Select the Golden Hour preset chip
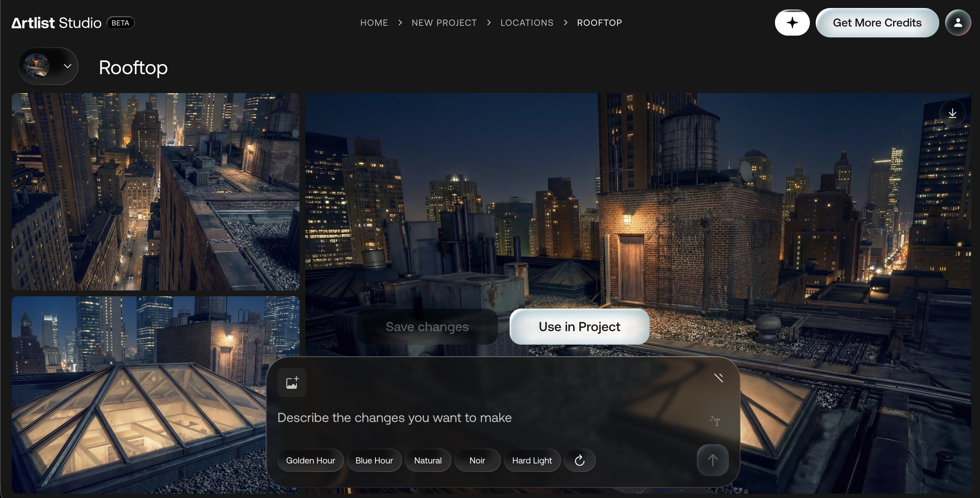The height and width of the screenshot is (498, 980). pos(310,460)
